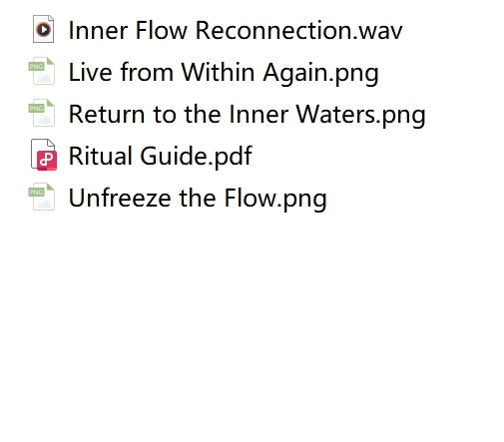
Task: Click the red PDF badge on Ritual Guide
Action: 47,161
